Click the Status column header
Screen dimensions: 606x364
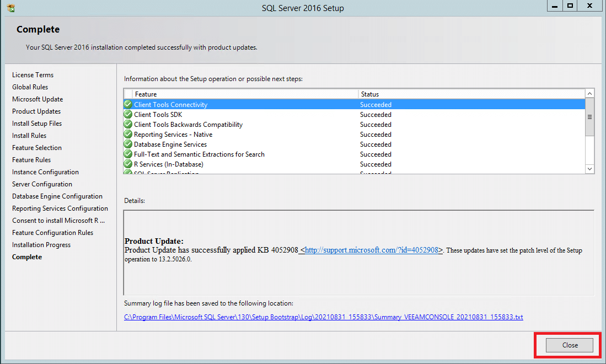pos(471,94)
